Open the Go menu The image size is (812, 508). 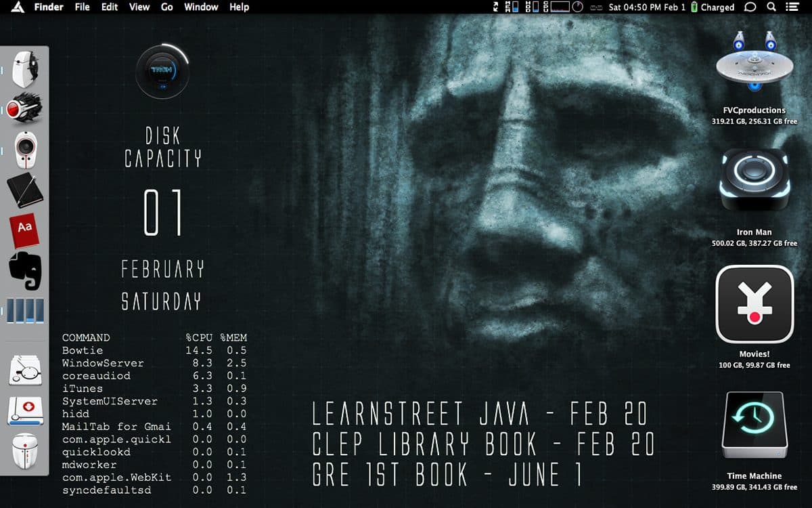(x=166, y=7)
